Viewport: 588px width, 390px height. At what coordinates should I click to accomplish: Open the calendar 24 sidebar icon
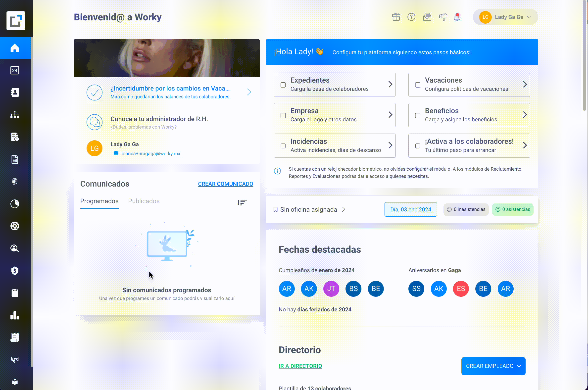pyautogui.click(x=15, y=70)
